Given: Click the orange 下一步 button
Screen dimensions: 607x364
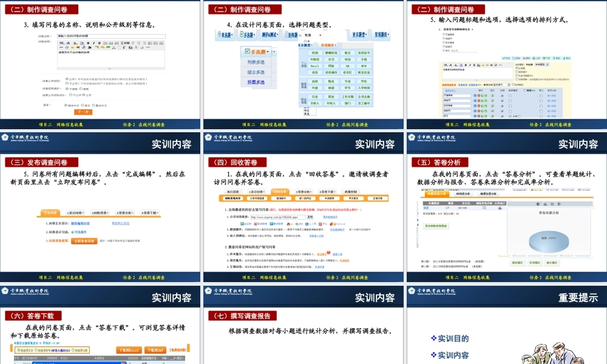Looking at the screenshot, I should [x=83, y=112].
